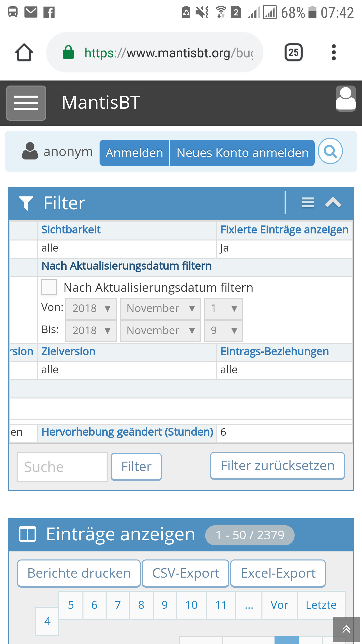Viewport: 362px width, 644px height.
Task: Open the browser three-dot overflow menu
Action: 334,53
